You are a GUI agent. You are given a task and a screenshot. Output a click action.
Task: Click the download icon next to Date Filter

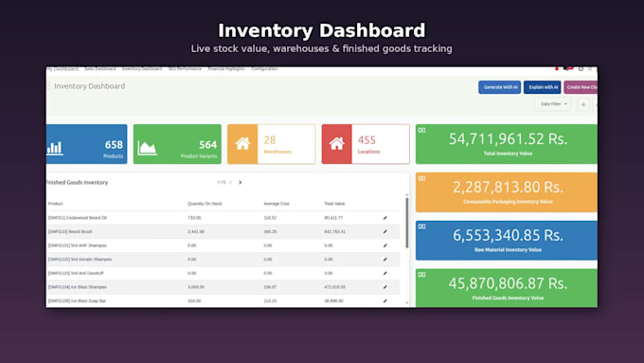point(583,104)
